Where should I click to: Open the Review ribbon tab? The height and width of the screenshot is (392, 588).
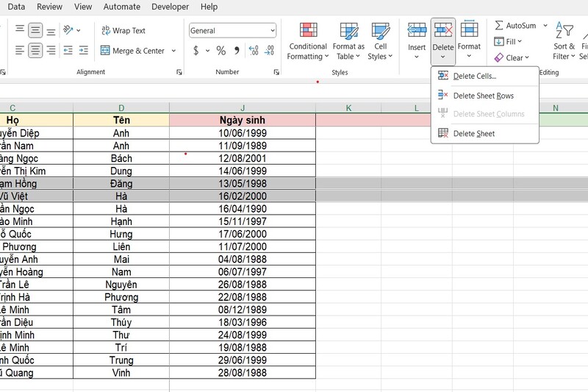(x=49, y=7)
